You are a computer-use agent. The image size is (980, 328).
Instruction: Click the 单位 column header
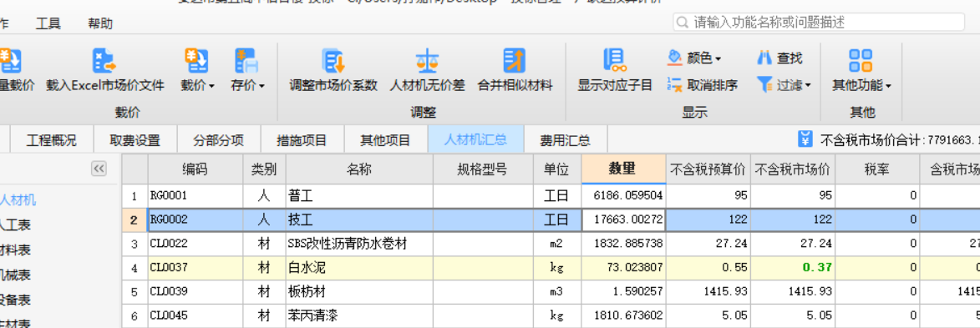tap(557, 169)
